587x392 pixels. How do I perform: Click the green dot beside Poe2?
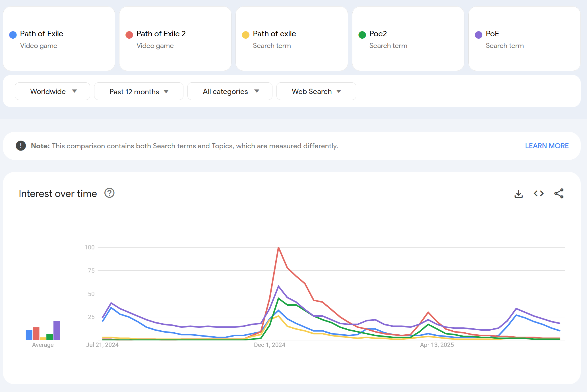click(x=362, y=35)
